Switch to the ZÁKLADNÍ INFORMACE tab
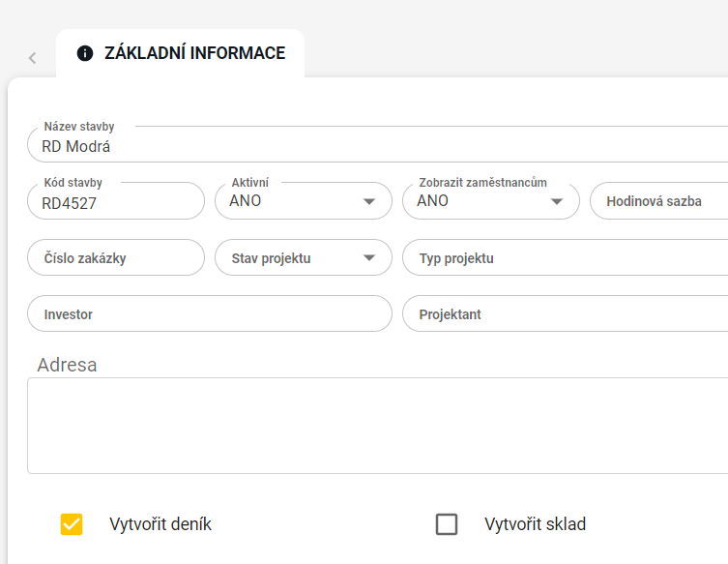The height and width of the screenshot is (564, 728). pos(193,53)
